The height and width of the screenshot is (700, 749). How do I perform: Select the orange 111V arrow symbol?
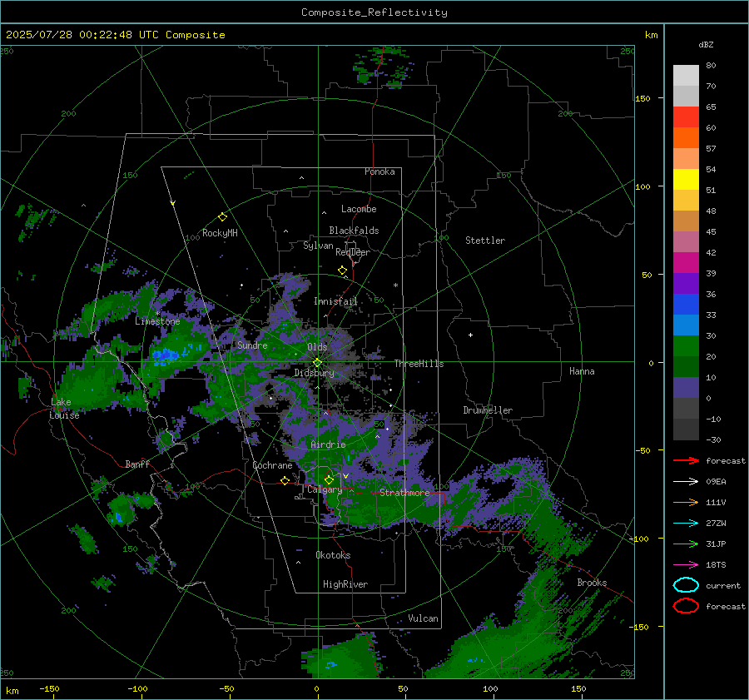686,502
